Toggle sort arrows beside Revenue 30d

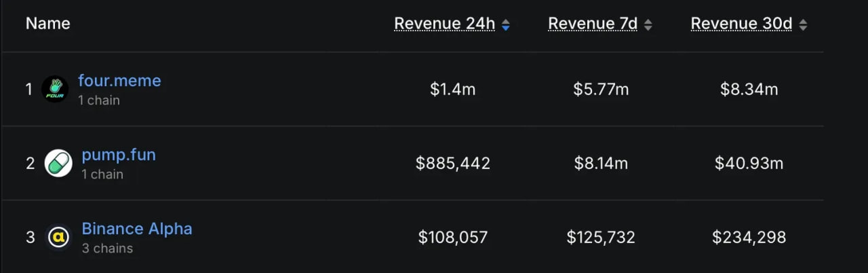(803, 25)
